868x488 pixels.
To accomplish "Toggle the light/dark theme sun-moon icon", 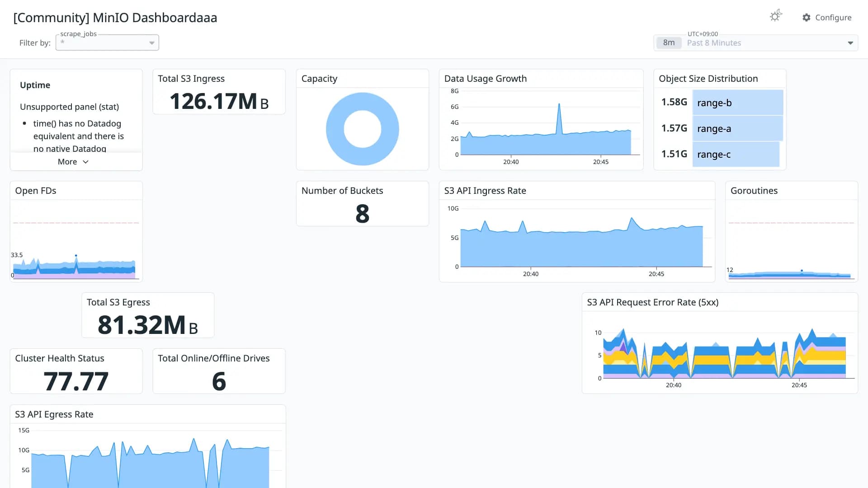I will click(x=776, y=16).
